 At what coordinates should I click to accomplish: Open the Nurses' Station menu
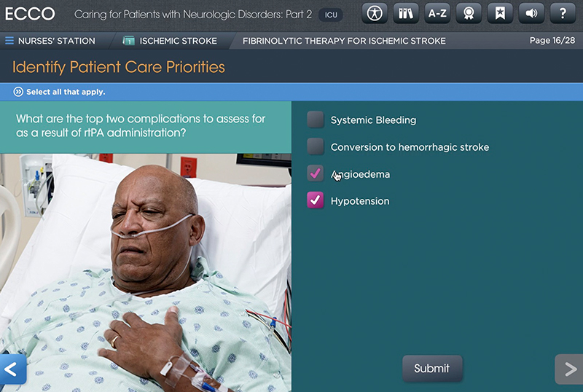coord(56,41)
